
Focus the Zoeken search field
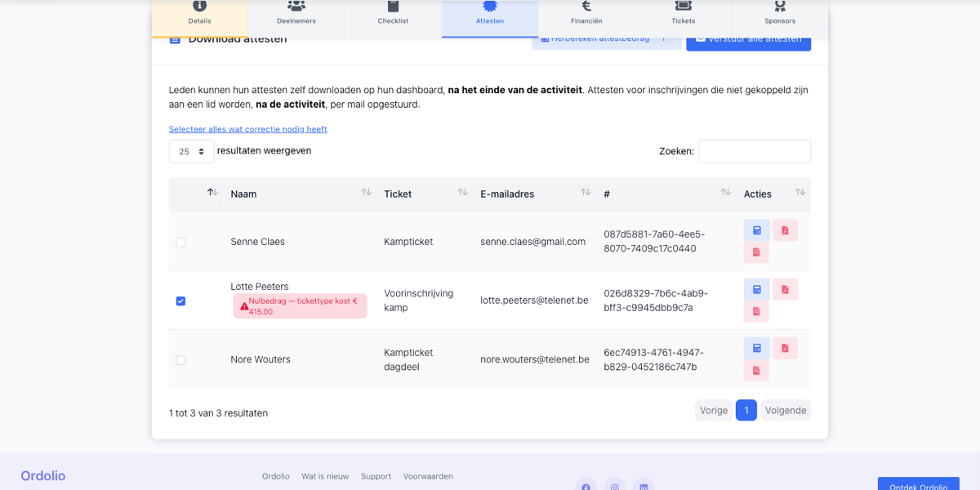(x=755, y=151)
